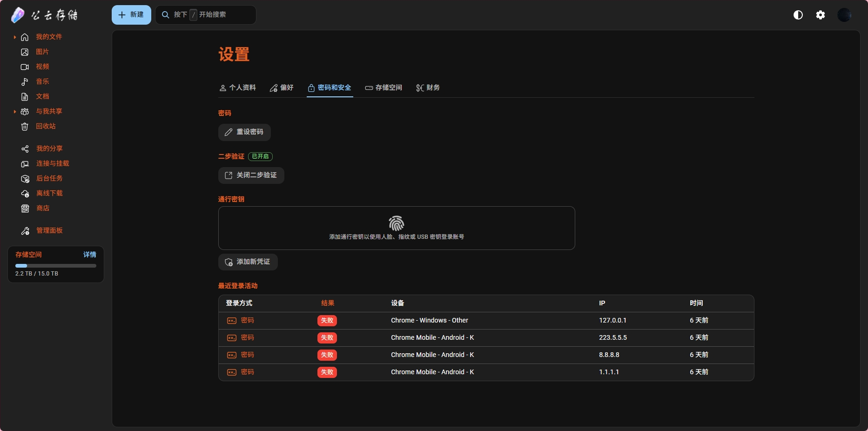Open the Store icon in sidebar
868x431 pixels.
[25, 209]
